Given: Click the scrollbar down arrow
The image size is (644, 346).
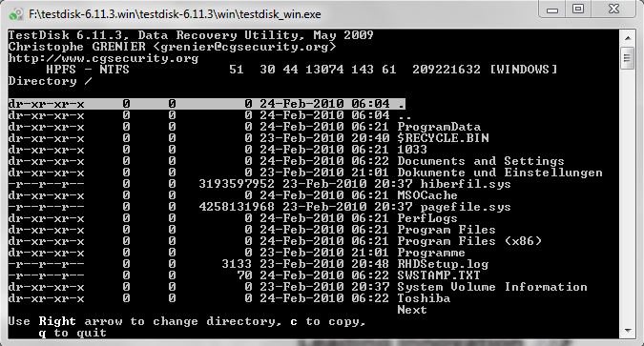Looking at the screenshot, I should click(x=627, y=331).
